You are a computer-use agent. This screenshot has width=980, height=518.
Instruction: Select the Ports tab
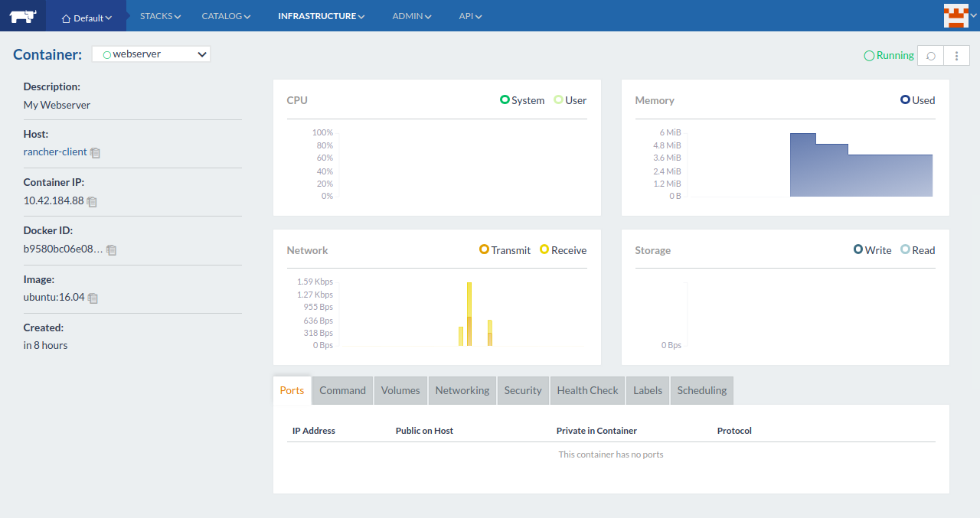pyautogui.click(x=292, y=390)
